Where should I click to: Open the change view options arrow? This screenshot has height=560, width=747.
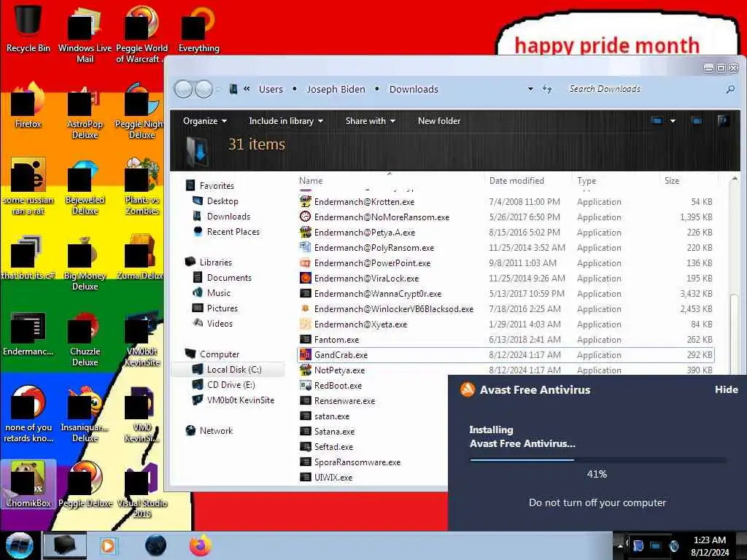[x=673, y=121]
